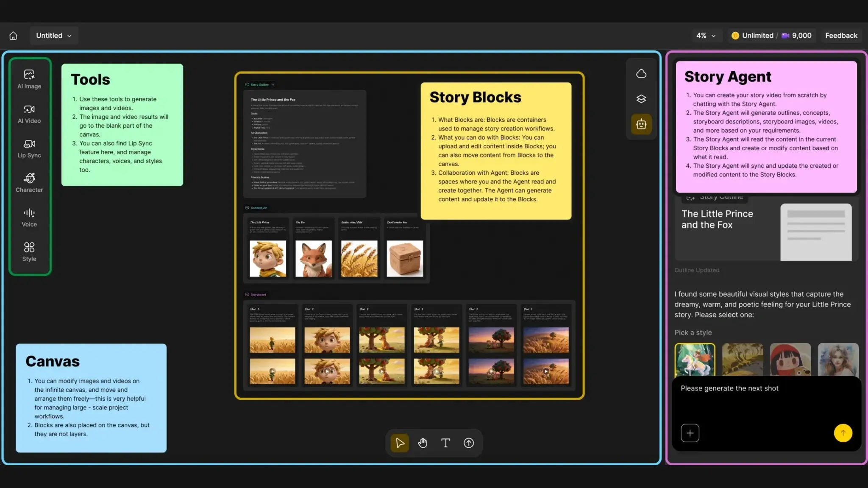The image size is (868, 488).
Task: Click the 9,000 video credits icon
Action: [785, 36]
